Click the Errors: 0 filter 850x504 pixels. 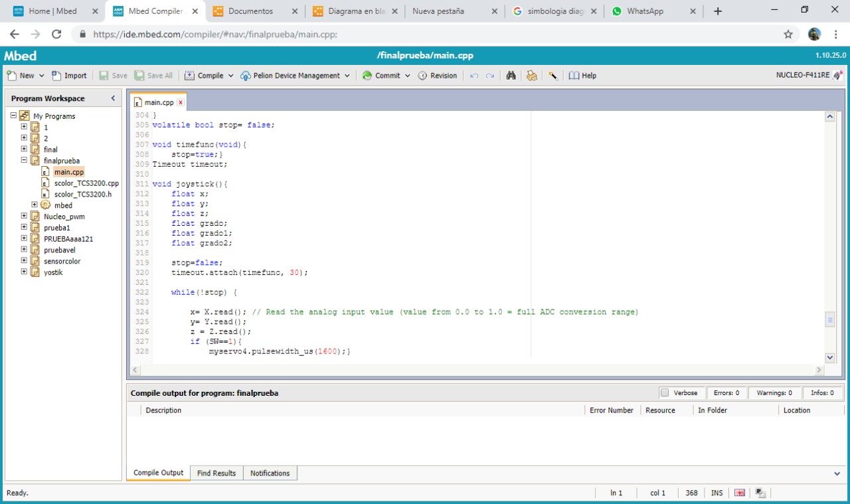[726, 393]
